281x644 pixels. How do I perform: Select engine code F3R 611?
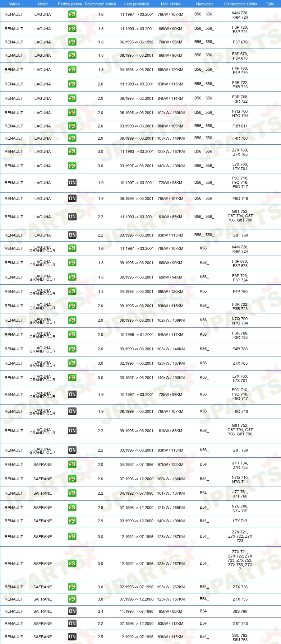click(x=240, y=126)
